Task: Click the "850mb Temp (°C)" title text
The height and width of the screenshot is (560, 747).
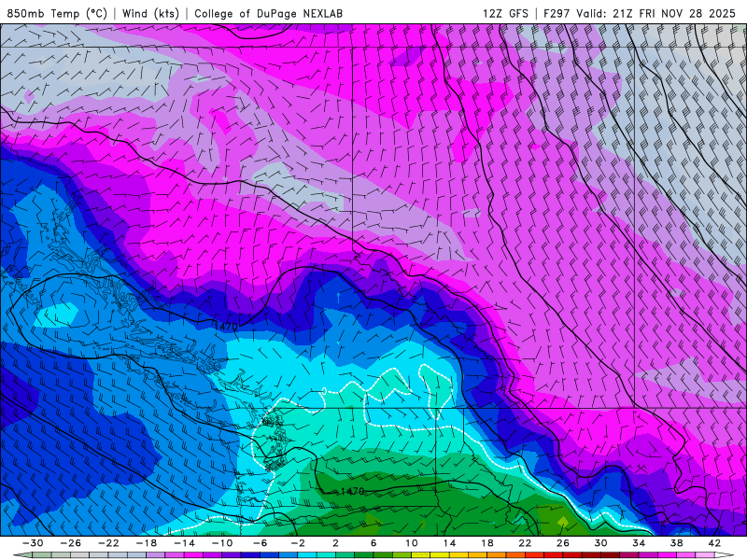Action: click(57, 13)
